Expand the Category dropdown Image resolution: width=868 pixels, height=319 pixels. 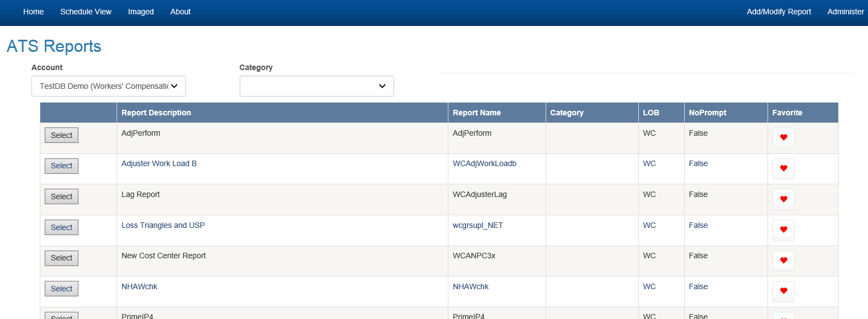point(316,86)
